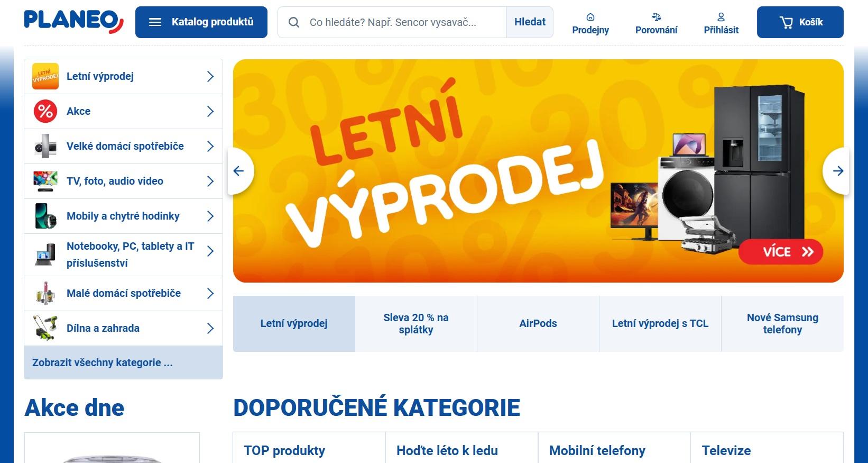Click the red percent Akce icon
This screenshot has height=463, width=868.
[45, 111]
